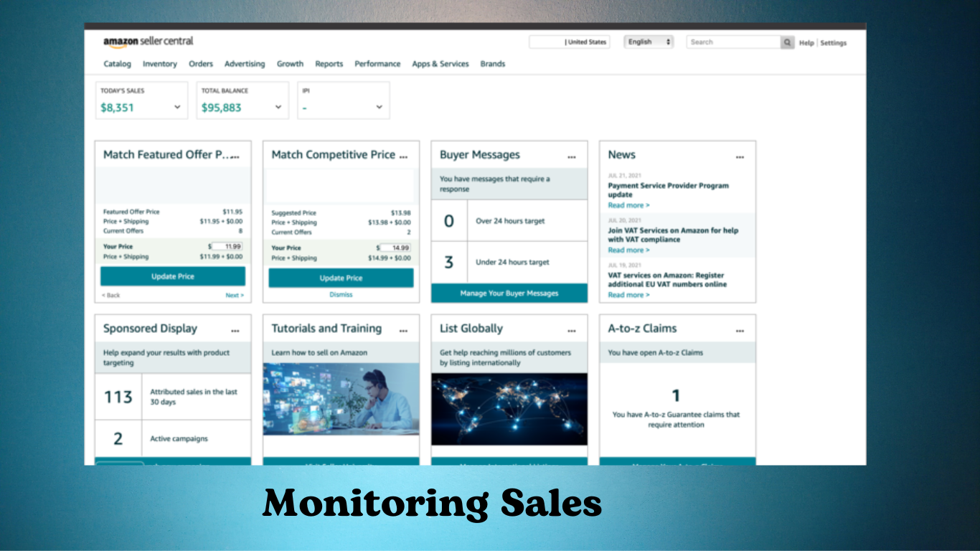
Task: Open the Reports menu
Action: coord(329,64)
